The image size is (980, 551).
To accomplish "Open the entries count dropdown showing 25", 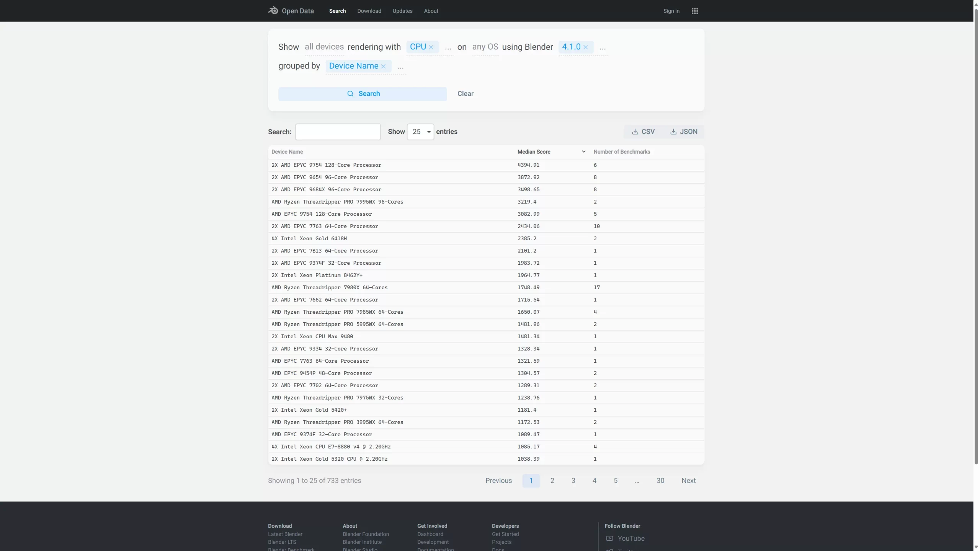I will pos(420,132).
